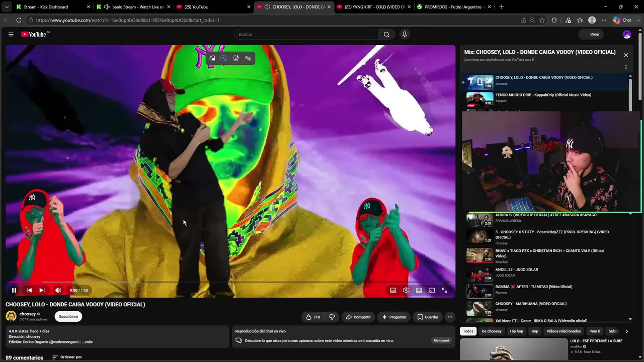
Task: Select the De choosey filter chip
Action: coord(492,331)
